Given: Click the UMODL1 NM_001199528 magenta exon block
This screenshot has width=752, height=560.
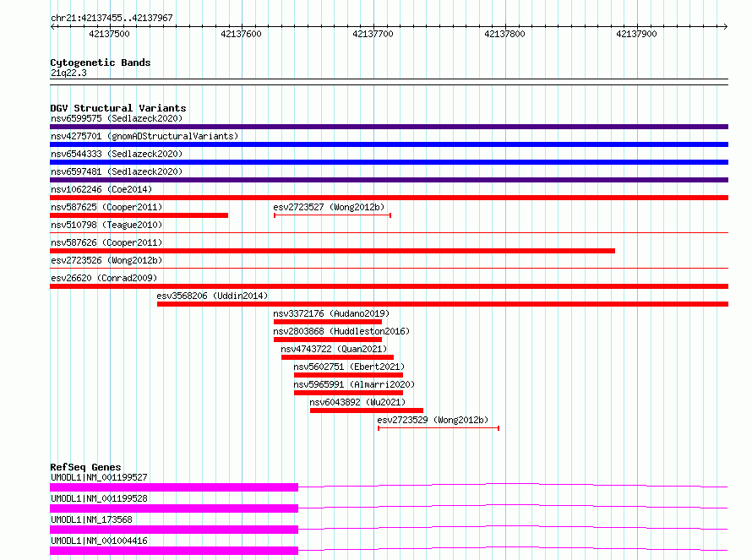Looking at the screenshot, I should [174, 508].
